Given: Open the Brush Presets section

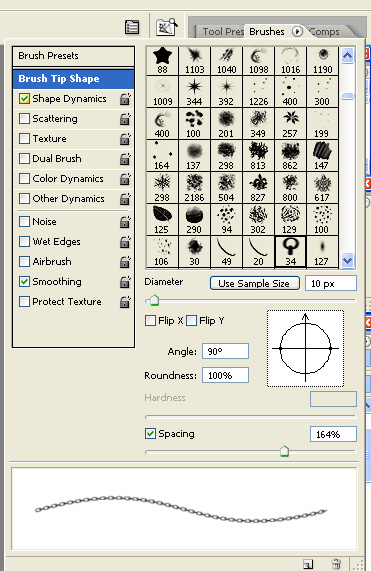Looking at the screenshot, I should pos(74,56).
